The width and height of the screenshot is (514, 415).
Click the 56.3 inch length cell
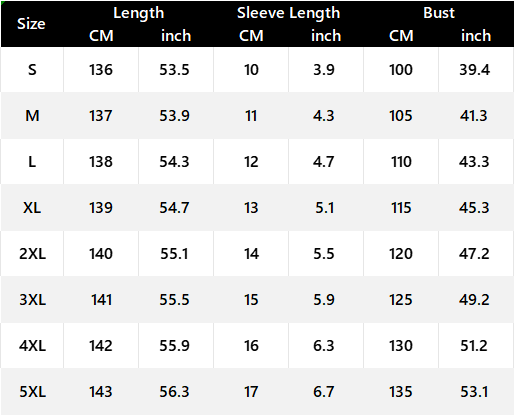click(x=174, y=392)
